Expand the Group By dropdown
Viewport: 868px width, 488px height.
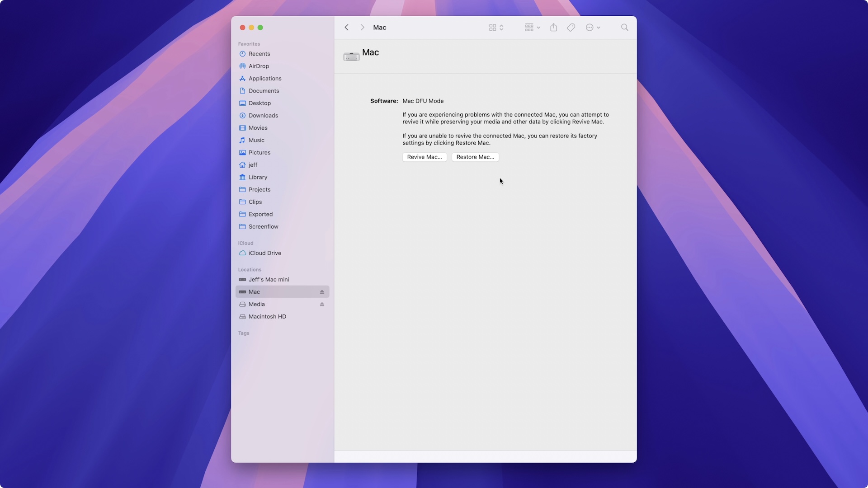tap(532, 28)
